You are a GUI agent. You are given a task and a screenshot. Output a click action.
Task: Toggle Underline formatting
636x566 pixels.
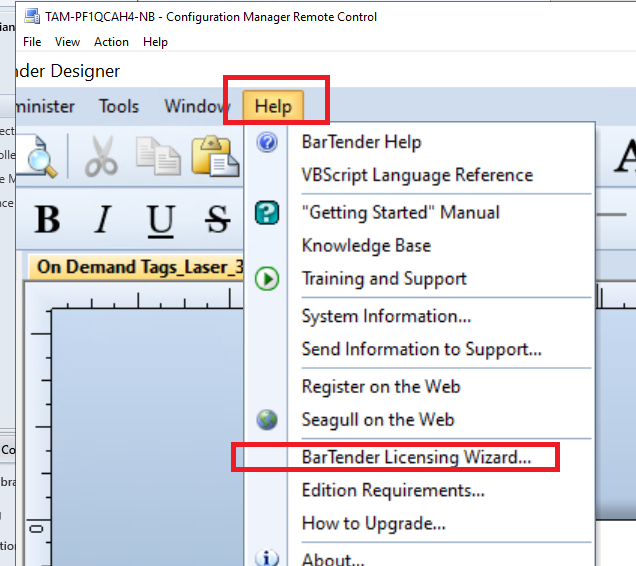tap(161, 220)
